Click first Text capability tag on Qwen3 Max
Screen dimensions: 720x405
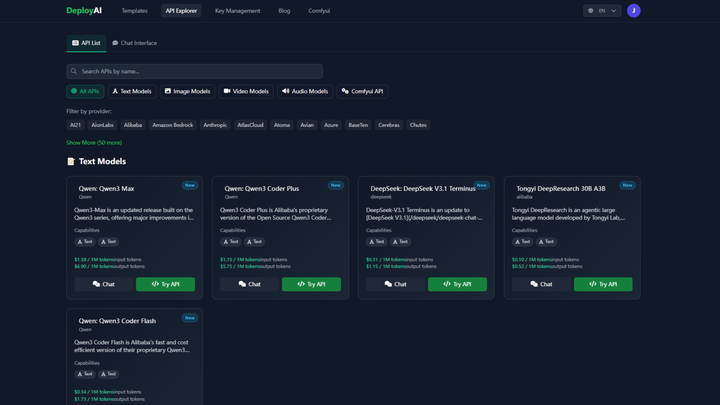(85, 242)
